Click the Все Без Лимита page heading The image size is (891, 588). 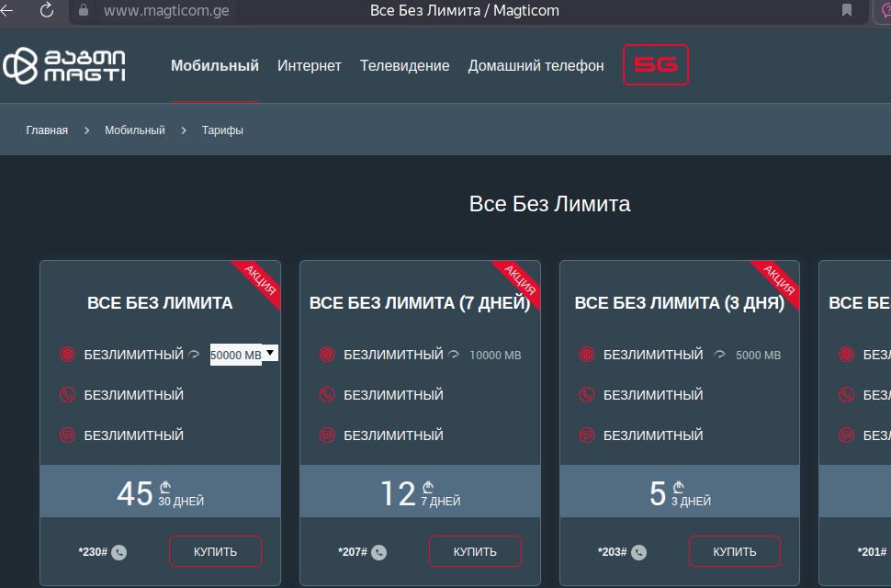pos(549,204)
